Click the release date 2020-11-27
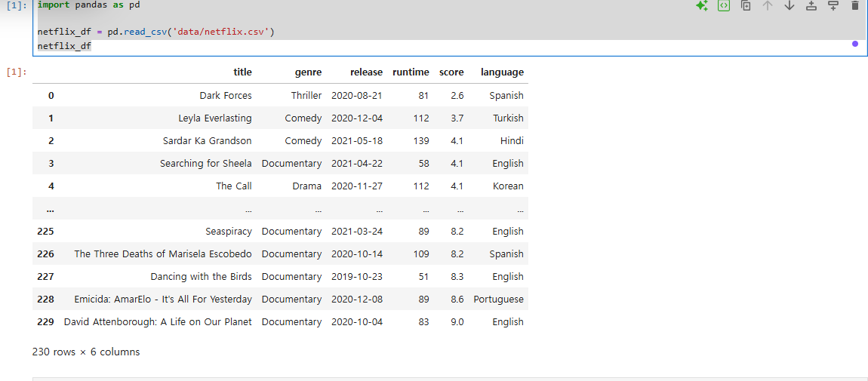Screen dimensions: 868x381 [357, 186]
